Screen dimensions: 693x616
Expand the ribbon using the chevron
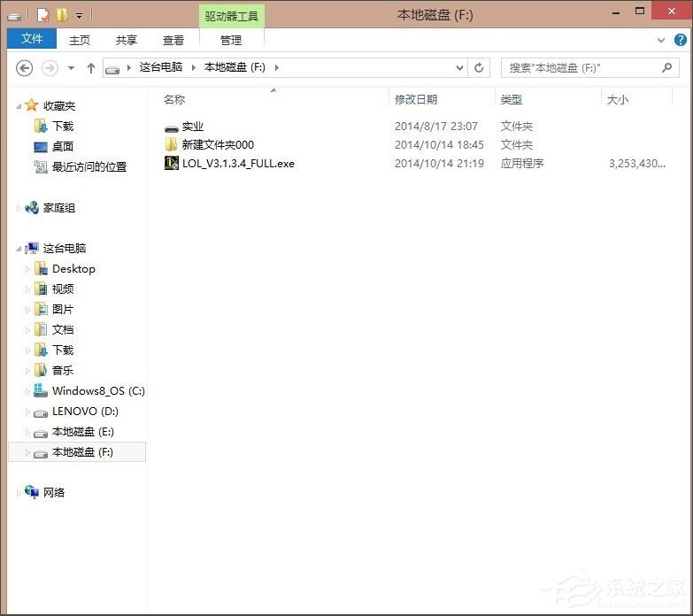(661, 40)
